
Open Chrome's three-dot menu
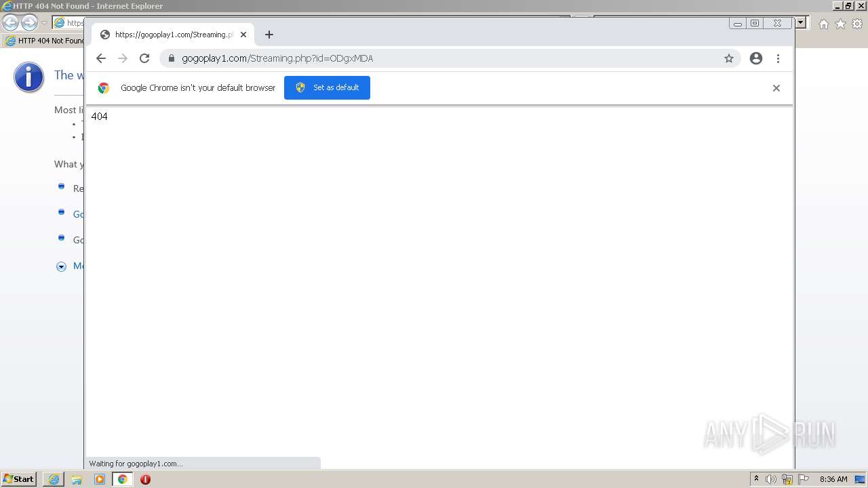(778, 58)
